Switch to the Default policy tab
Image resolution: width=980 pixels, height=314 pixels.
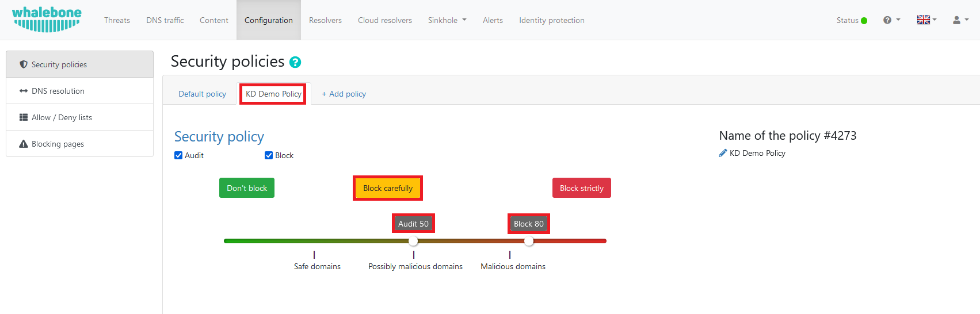click(x=202, y=94)
